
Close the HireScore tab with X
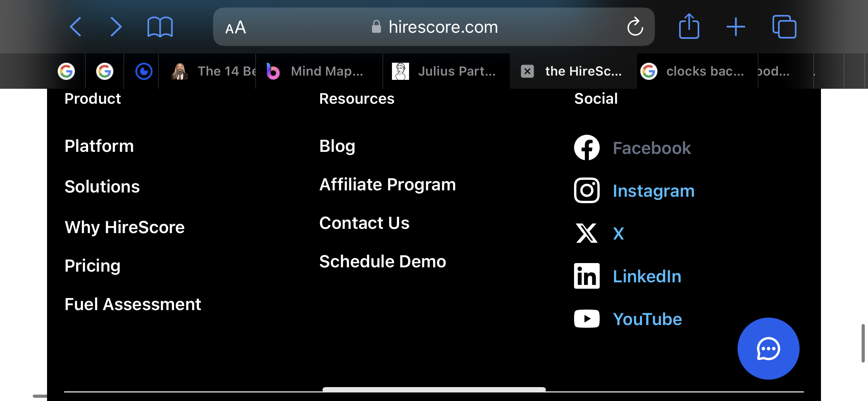tap(527, 71)
